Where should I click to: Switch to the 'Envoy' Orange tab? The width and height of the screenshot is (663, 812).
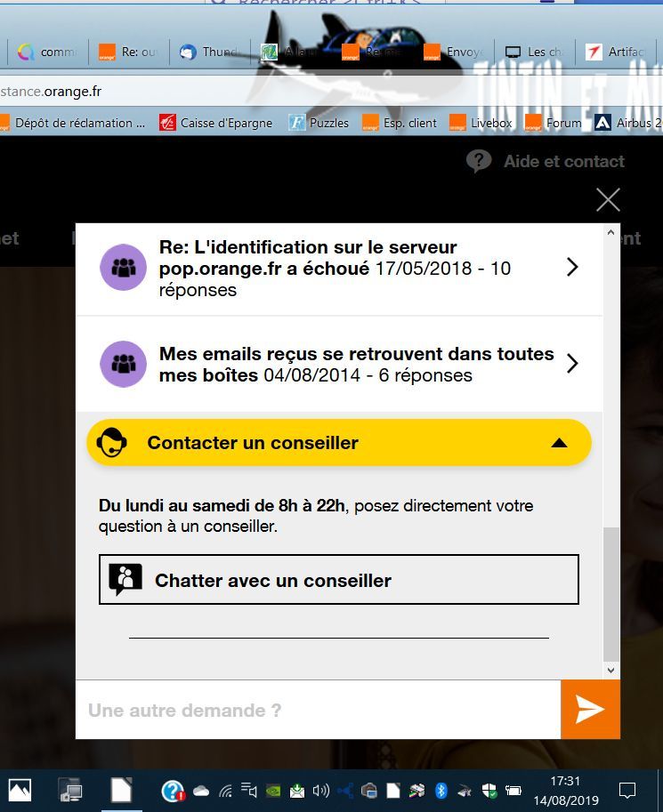click(x=455, y=52)
